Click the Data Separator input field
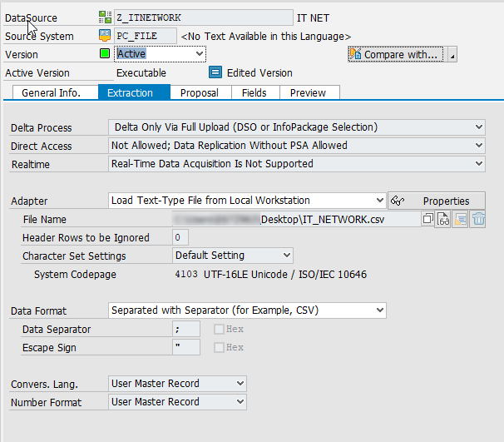The width and height of the screenshot is (504, 442). pyautogui.click(x=186, y=329)
